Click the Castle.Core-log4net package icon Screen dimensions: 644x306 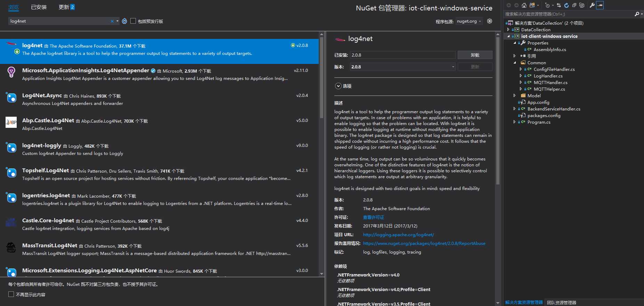[x=11, y=222]
